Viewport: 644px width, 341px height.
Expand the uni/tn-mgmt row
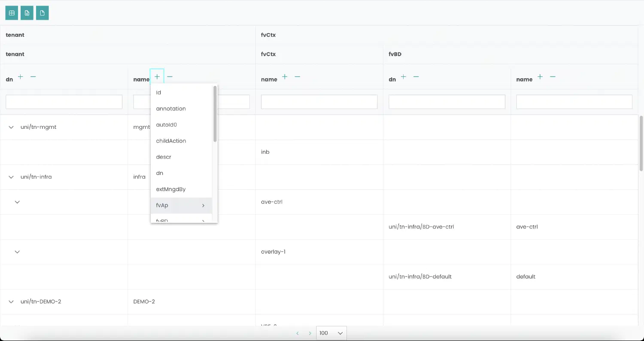coord(11,127)
